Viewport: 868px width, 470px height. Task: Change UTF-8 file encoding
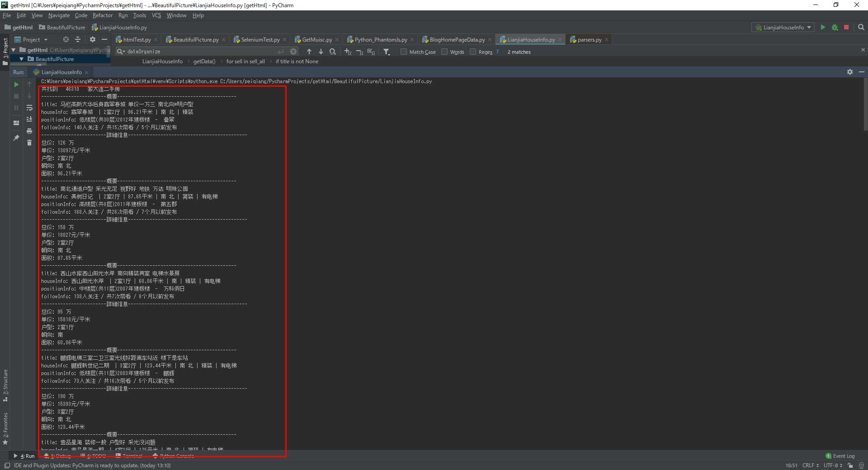pyautogui.click(x=833, y=465)
